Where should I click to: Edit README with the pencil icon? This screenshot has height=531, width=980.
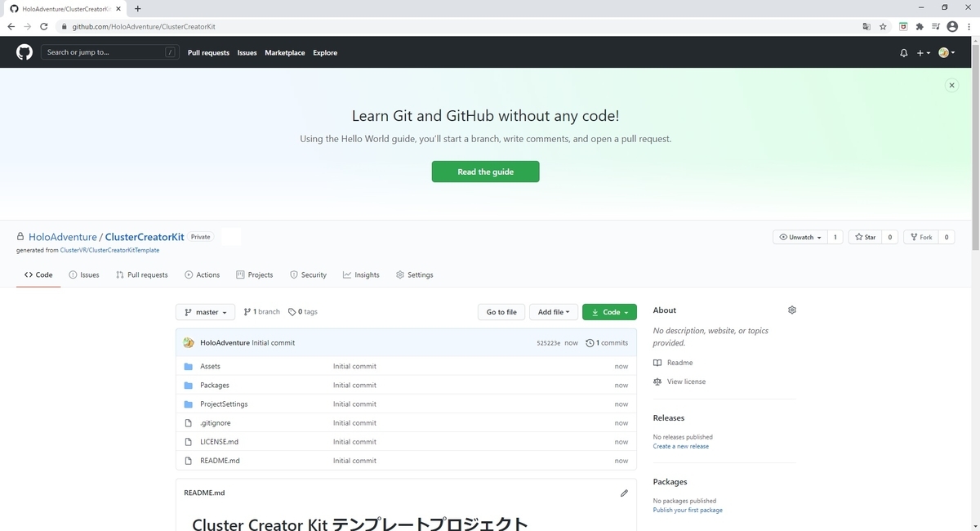coord(624,493)
